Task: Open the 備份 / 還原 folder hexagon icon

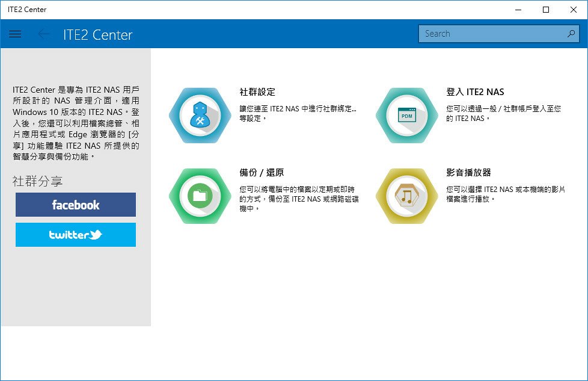Action: point(200,196)
